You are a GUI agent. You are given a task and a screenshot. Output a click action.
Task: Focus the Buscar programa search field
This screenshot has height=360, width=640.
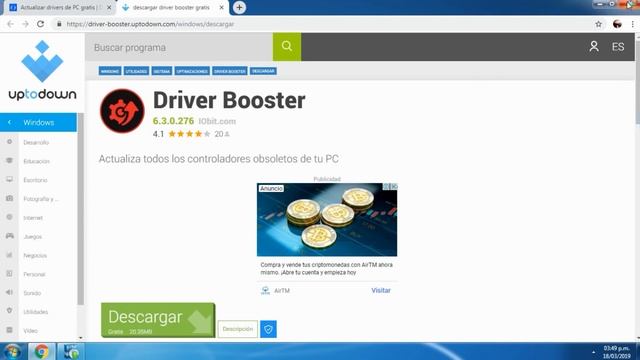pos(179,47)
